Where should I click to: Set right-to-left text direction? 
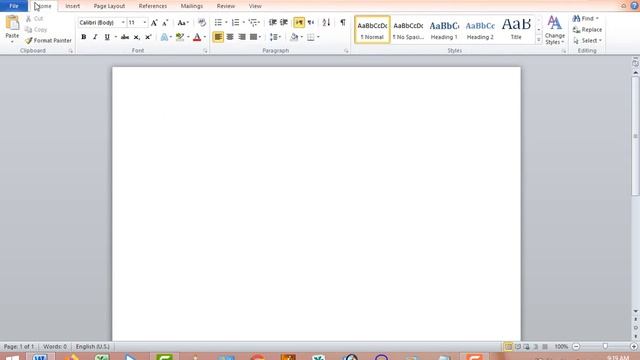click(x=311, y=22)
